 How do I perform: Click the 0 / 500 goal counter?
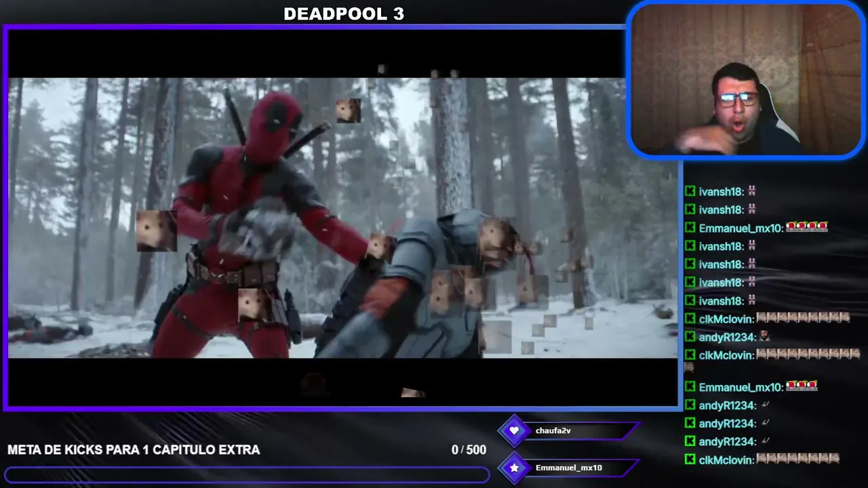469,450
